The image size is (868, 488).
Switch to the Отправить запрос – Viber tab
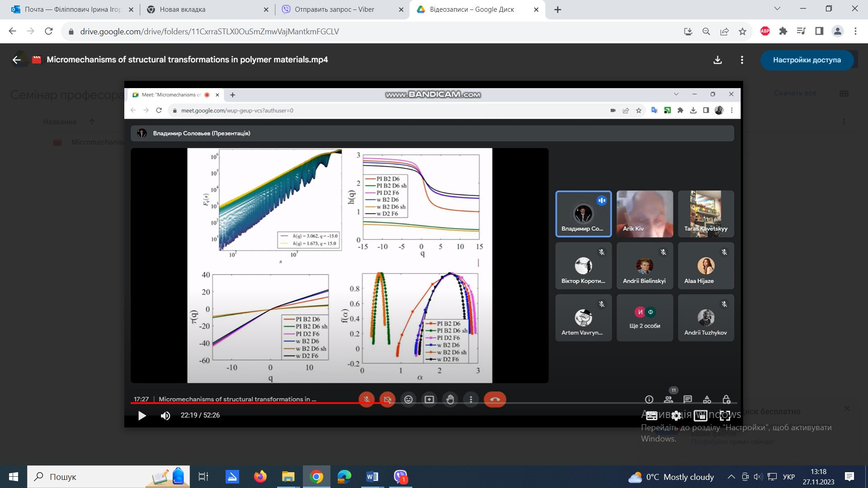[334, 9]
